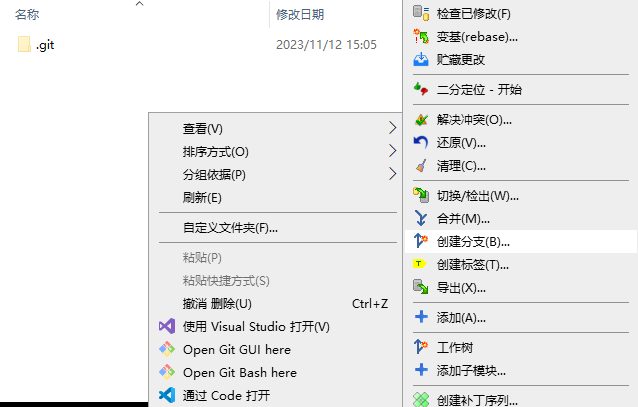Click the date 2023/11/12 15:05
The height and width of the screenshot is (407, 638).
[327, 44]
